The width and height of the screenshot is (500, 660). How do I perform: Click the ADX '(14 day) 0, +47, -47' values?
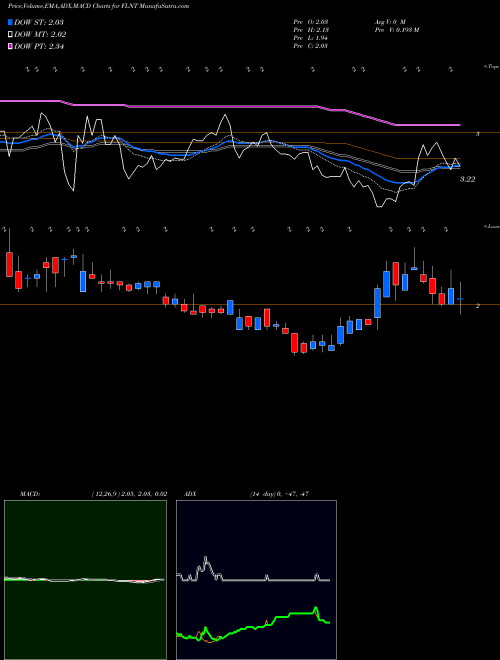coord(279,494)
